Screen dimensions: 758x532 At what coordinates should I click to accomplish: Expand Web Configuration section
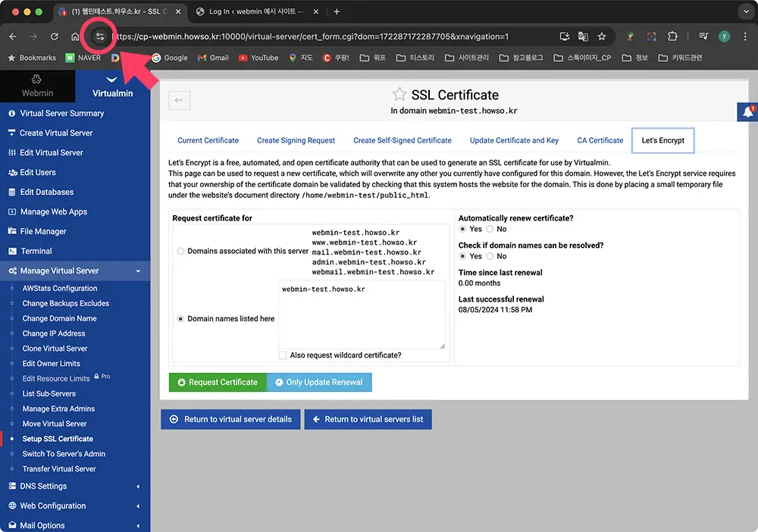pos(75,506)
